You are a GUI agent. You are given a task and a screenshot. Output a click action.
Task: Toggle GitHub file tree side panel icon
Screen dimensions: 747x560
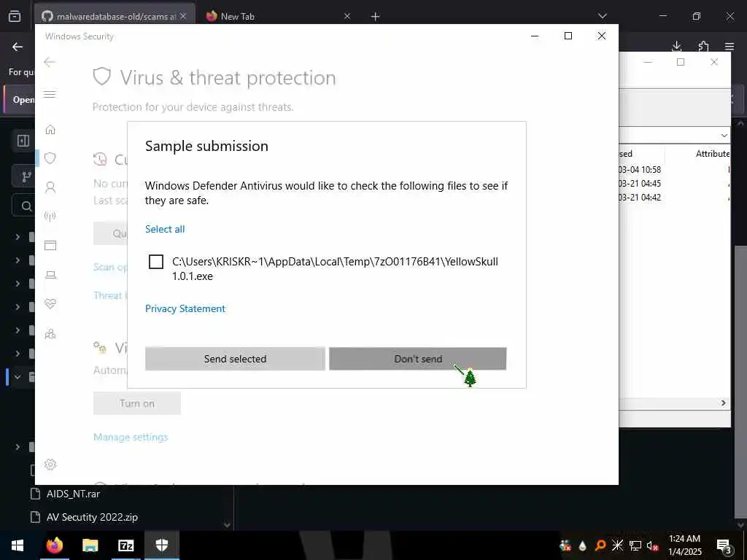(23, 141)
